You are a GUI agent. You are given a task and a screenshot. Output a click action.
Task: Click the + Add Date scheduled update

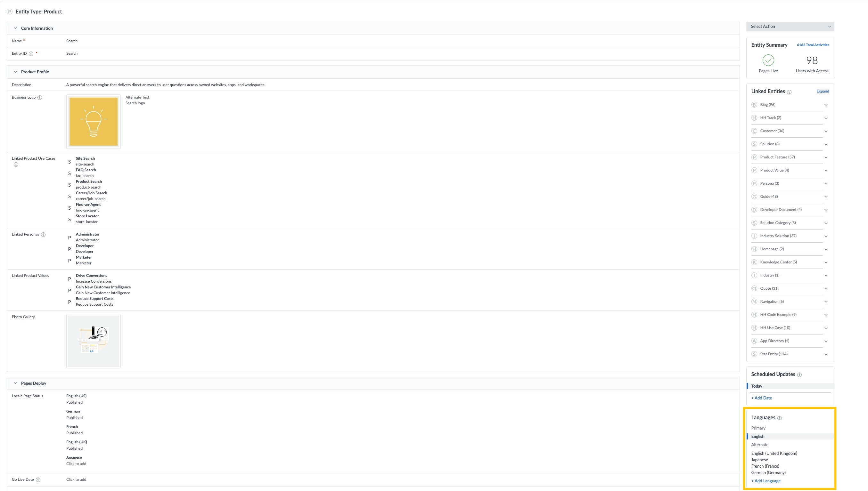click(761, 398)
